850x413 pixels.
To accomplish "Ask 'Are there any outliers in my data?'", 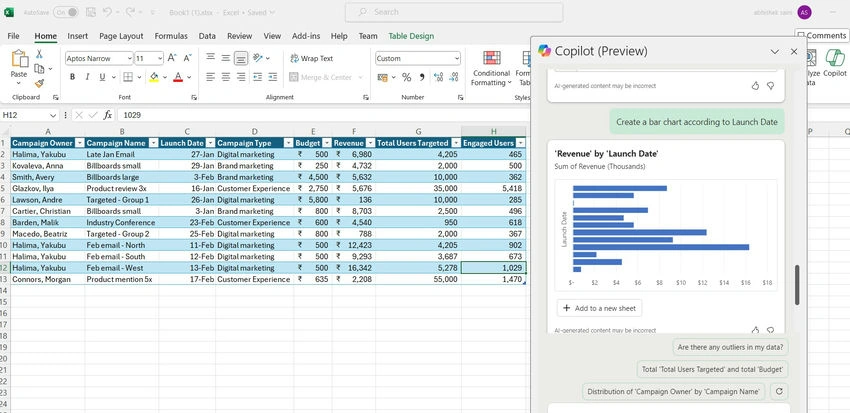I will [x=730, y=347].
